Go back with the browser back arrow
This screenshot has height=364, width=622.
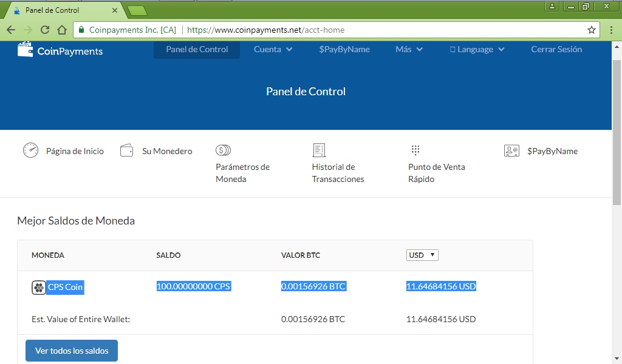pyautogui.click(x=11, y=30)
